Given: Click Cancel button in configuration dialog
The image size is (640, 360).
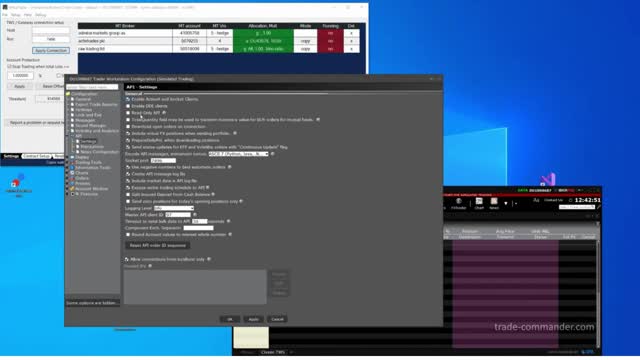Looking at the screenshot, I should point(277,319).
